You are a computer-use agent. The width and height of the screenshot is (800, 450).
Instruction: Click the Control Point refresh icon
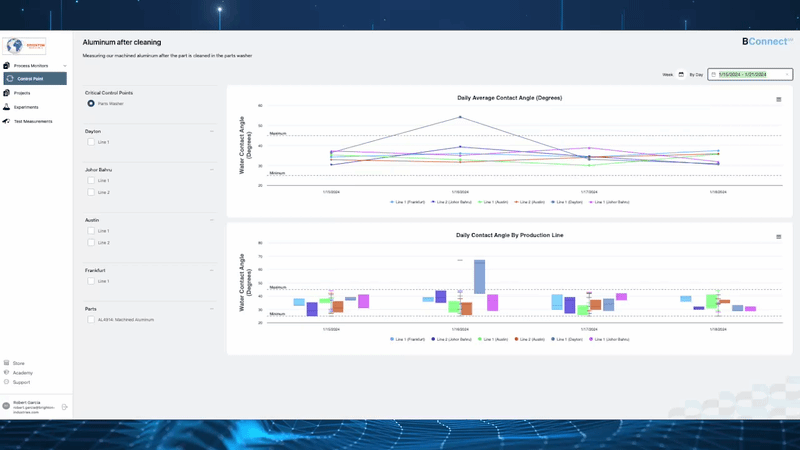[10, 79]
